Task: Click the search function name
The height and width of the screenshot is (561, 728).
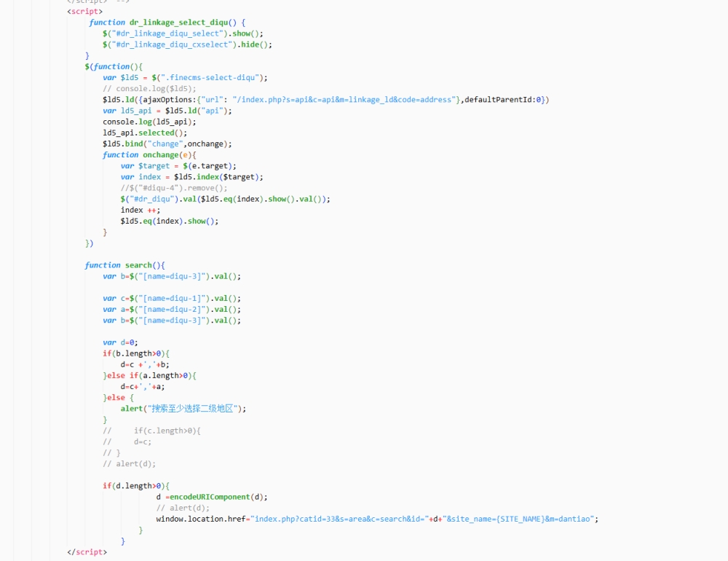Action: pyautogui.click(x=138, y=265)
